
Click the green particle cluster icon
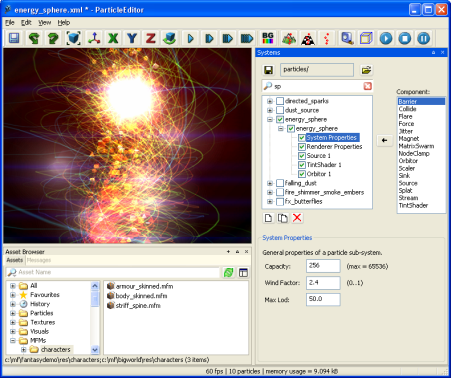[x=289, y=38]
